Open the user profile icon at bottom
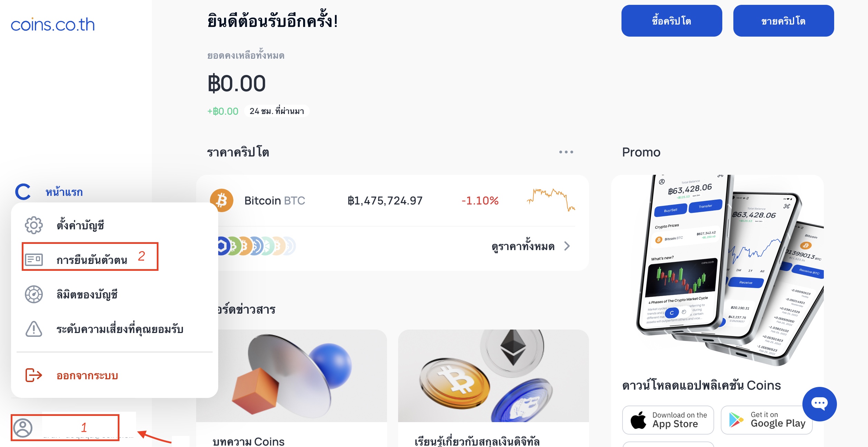Image resolution: width=868 pixels, height=447 pixels. coord(23,428)
